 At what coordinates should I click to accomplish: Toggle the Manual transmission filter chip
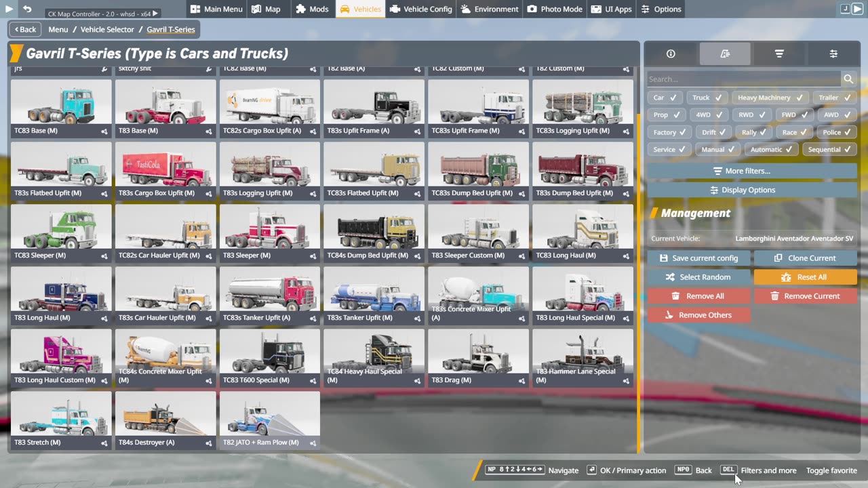coord(717,150)
